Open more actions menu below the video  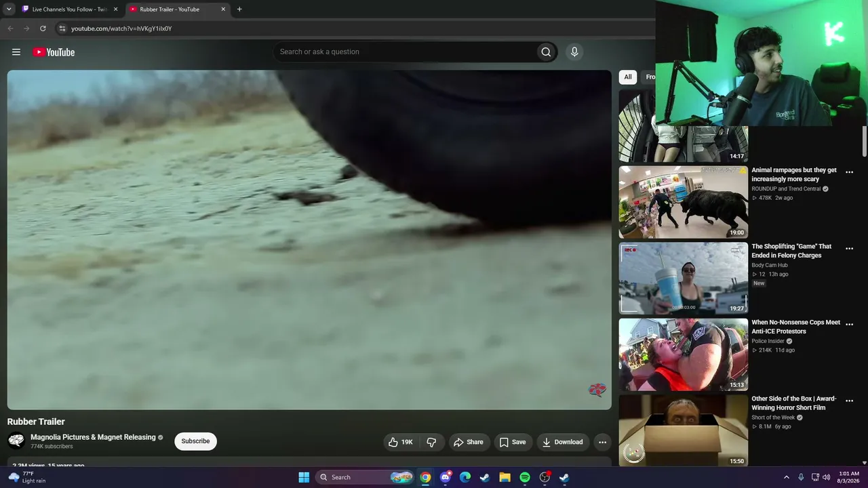tap(602, 442)
